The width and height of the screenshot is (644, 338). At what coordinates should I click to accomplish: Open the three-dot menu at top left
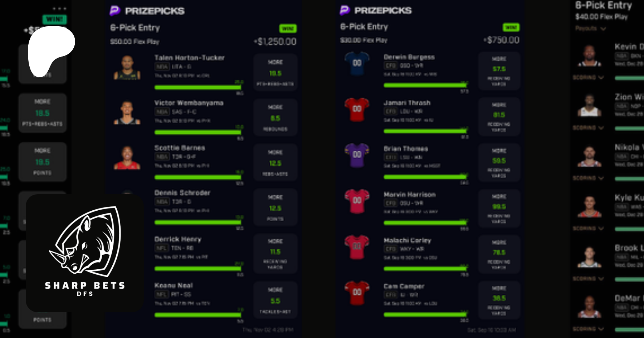point(59,9)
